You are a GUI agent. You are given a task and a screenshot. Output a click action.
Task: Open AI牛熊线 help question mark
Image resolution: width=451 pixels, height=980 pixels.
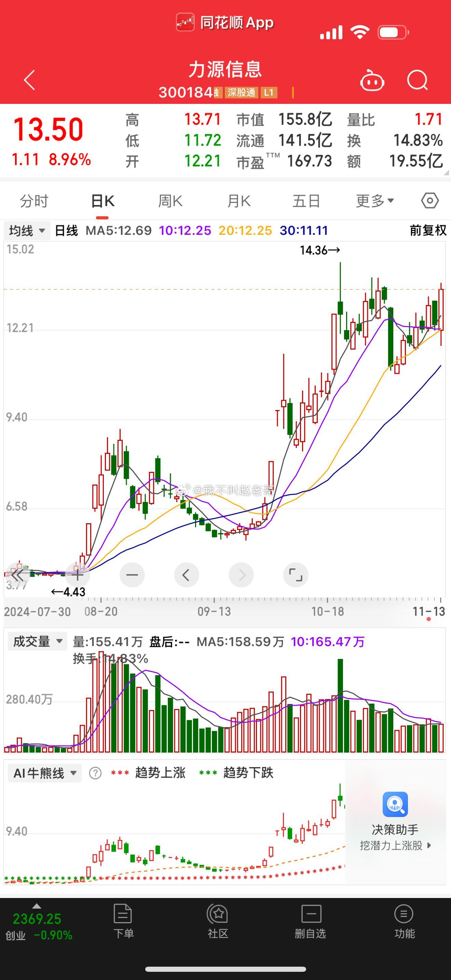coord(95,773)
